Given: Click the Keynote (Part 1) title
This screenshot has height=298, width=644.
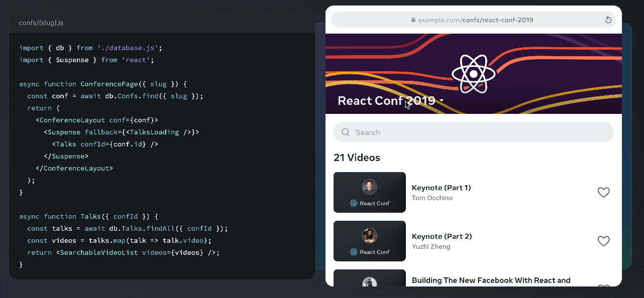Looking at the screenshot, I should 442,188.
